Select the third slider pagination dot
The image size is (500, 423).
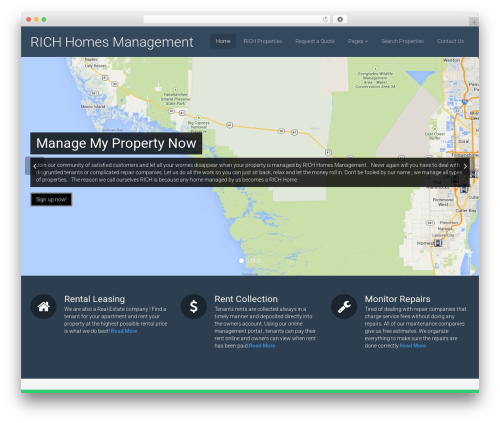[x=253, y=261]
